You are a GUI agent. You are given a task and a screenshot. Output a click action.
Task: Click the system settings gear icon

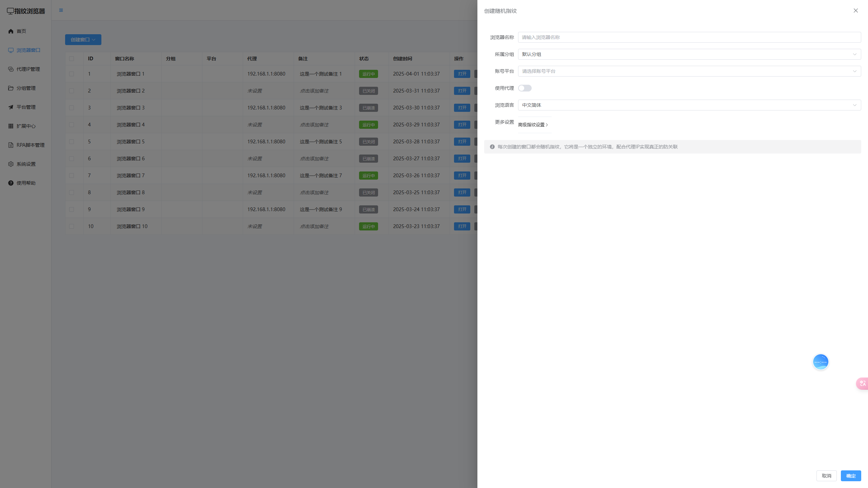click(x=11, y=164)
